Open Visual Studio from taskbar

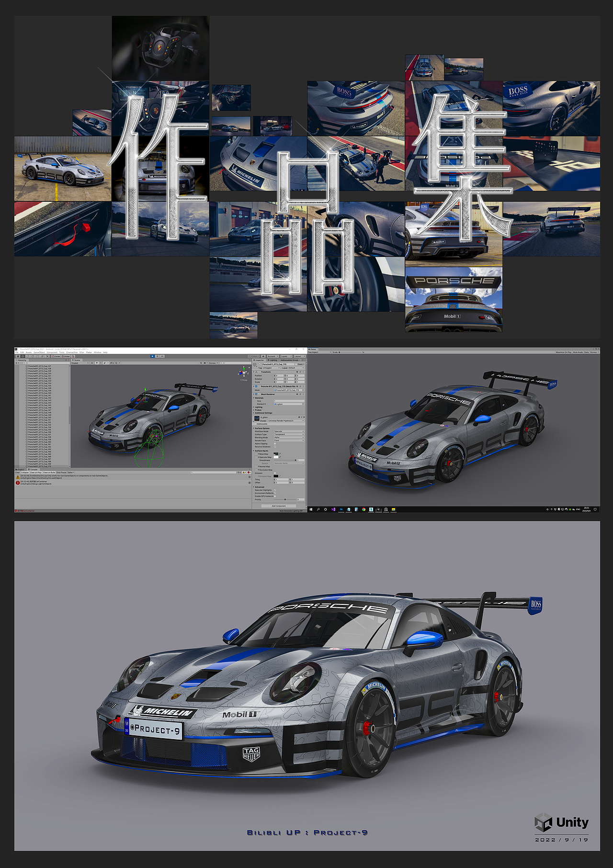click(x=333, y=509)
